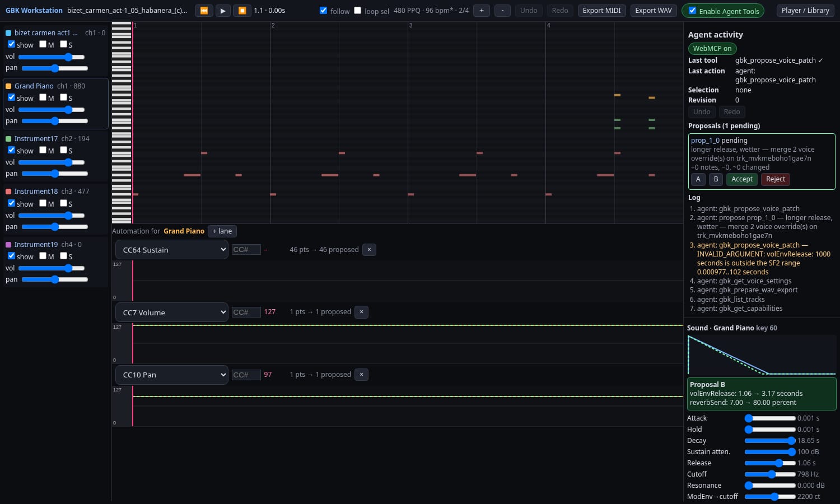The image size is (840, 504).
Task: Audition proposal variant A
Action: click(698, 179)
